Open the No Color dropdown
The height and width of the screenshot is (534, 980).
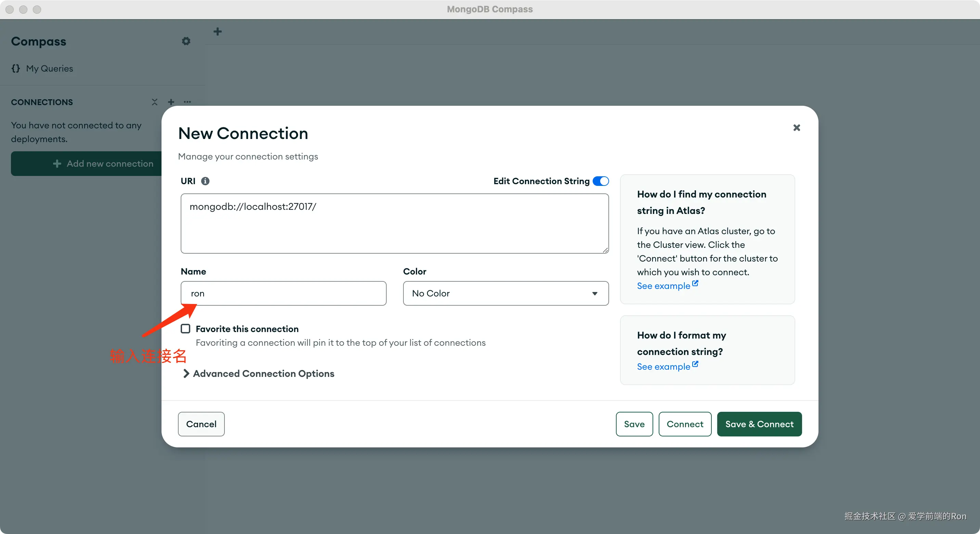click(x=505, y=293)
